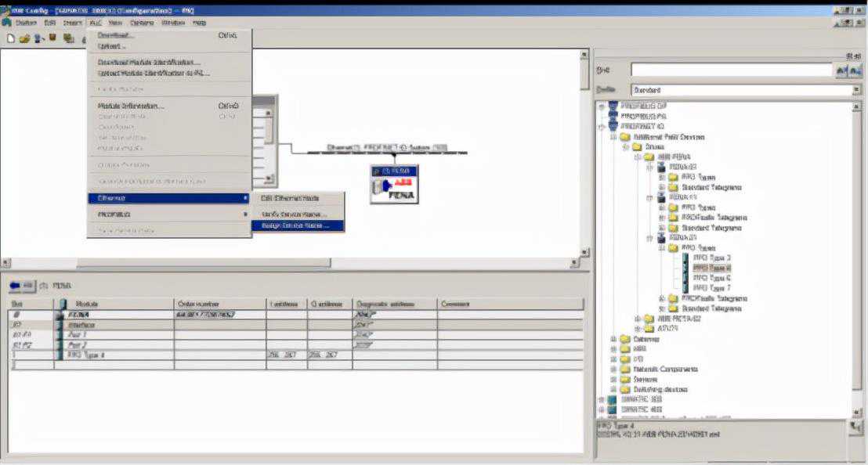
Task: Select the PROFINET IO catalog node icon
Action: [x=613, y=126]
